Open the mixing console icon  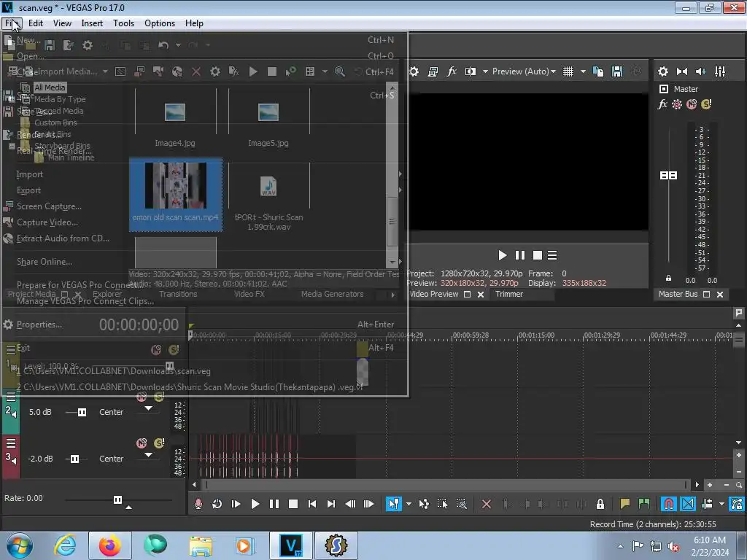[x=720, y=71]
